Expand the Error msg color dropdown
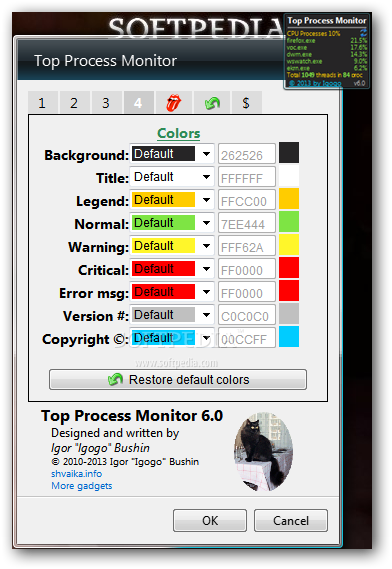This screenshot has width=392, height=569. (172, 292)
